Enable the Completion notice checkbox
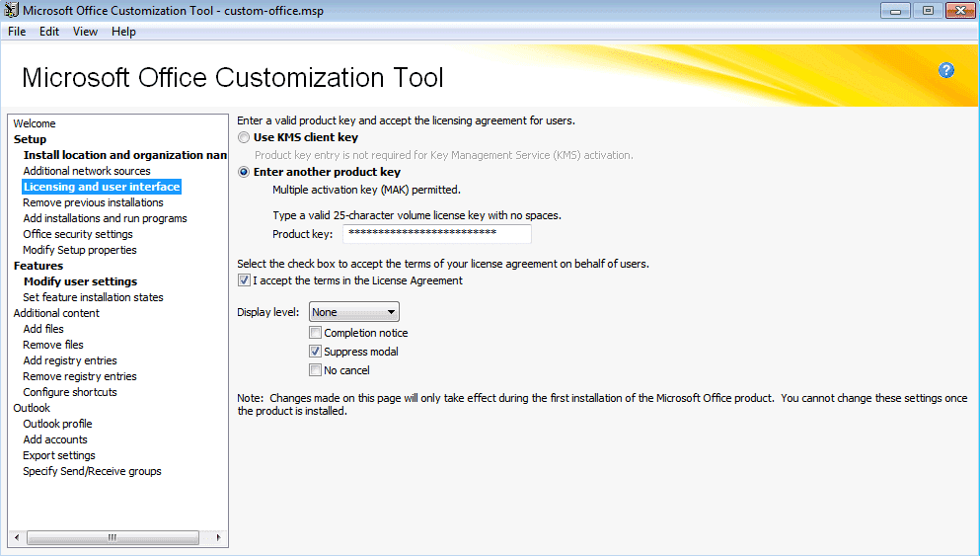980x556 pixels. [x=315, y=333]
